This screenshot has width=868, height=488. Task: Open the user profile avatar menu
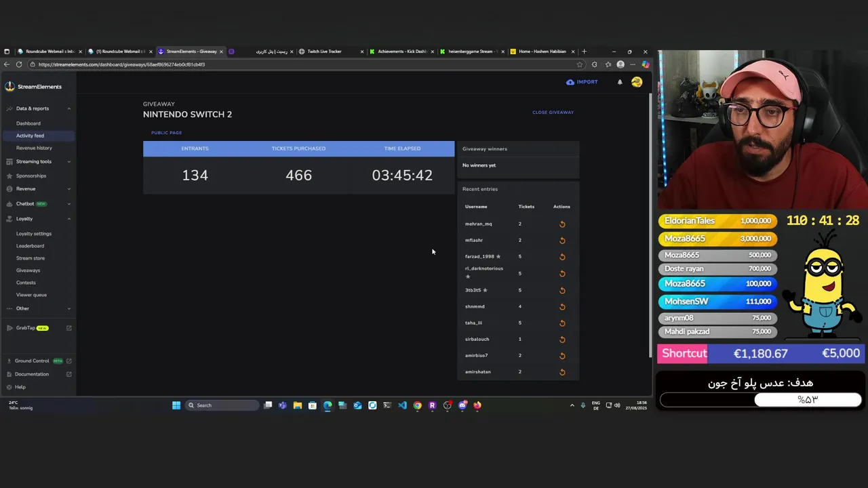[x=637, y=82]
